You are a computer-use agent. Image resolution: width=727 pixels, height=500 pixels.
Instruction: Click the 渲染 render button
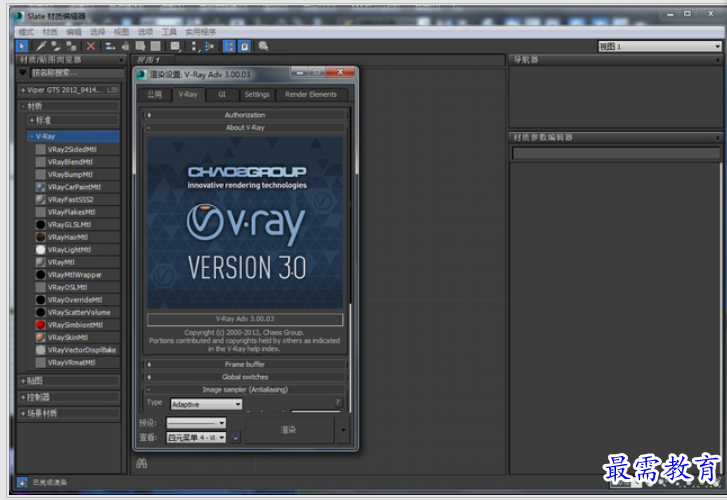[x=288, y=430]
